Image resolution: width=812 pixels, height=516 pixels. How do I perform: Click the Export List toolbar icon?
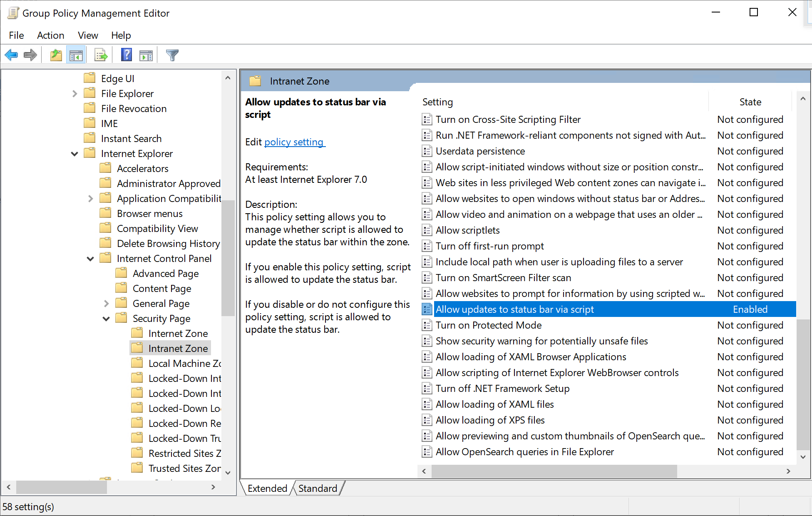tap(101, 55)
